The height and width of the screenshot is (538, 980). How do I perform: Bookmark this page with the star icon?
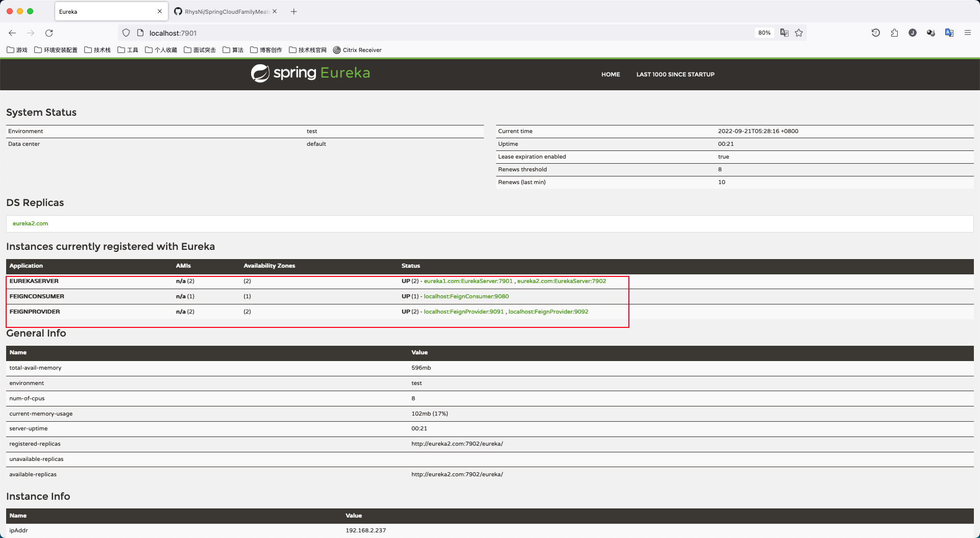tap(799, 33)
